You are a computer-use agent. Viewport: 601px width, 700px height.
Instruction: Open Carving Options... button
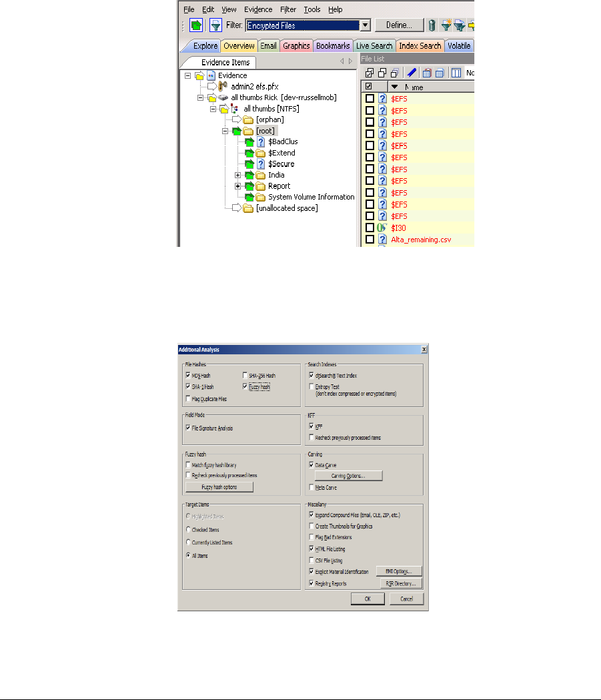coord(348,476)
